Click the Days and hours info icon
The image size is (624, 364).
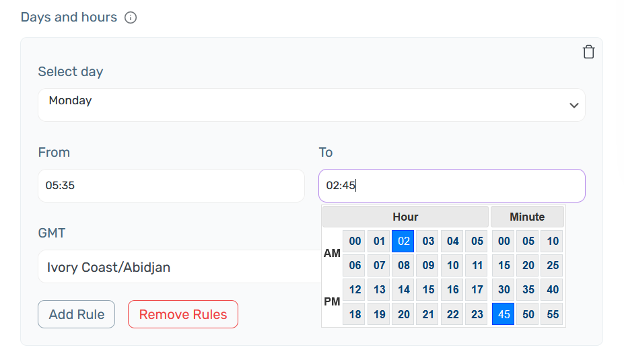131,18
